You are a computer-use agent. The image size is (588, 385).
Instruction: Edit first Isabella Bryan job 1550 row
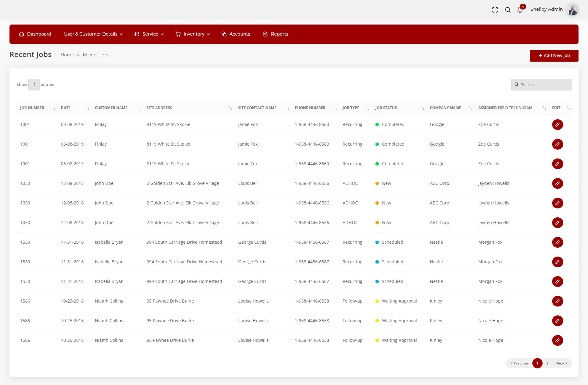(557, 242)
